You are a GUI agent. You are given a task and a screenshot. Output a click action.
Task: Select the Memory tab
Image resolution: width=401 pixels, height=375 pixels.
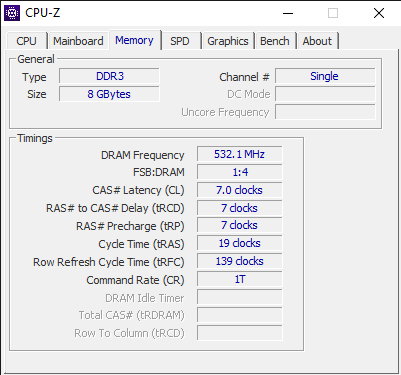point(134,40)
